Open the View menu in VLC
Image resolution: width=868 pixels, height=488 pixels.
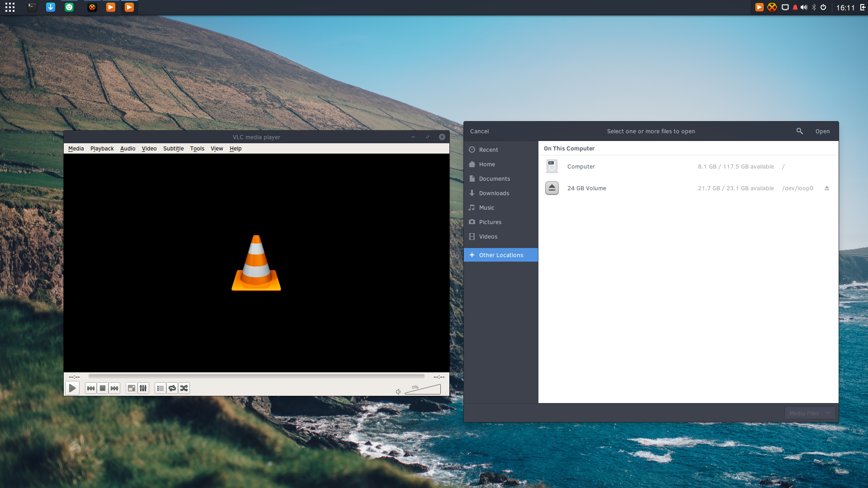click(x=217, y=149)
